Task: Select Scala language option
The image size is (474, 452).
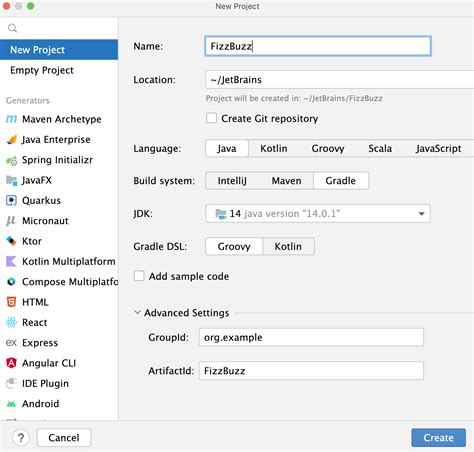Action: pyautogui.click(x=380, y=148)
